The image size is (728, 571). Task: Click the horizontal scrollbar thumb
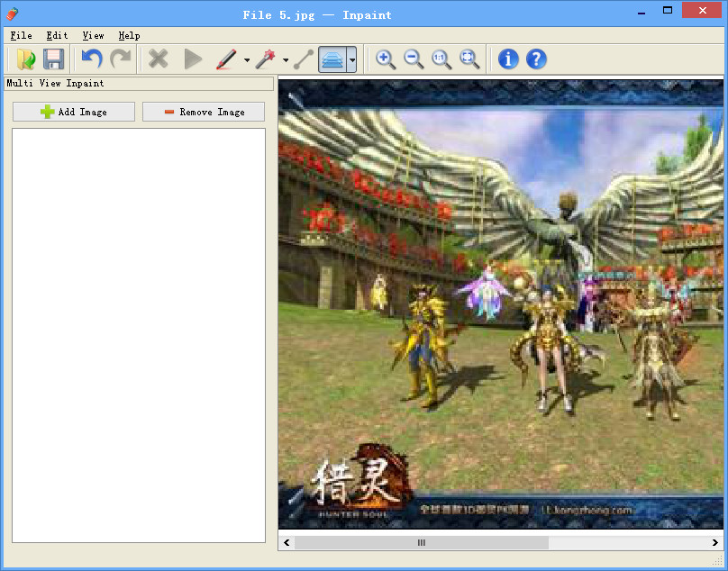422,542
